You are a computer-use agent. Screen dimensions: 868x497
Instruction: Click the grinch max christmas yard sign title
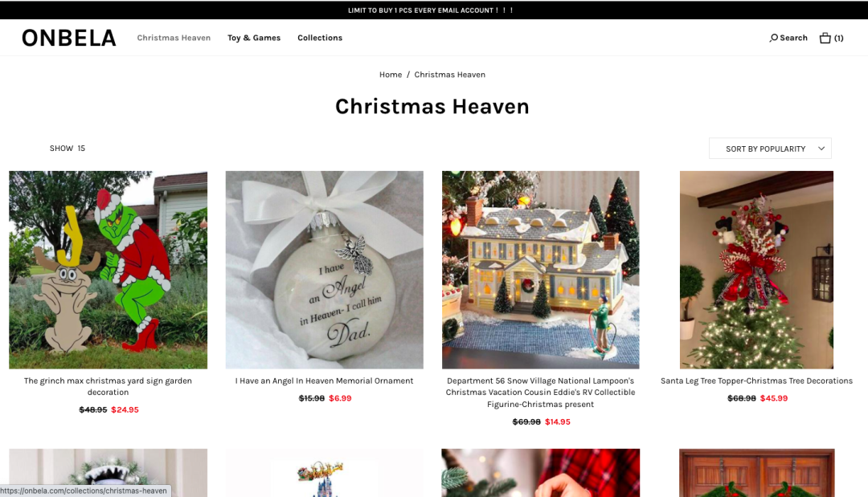tap(108, 386)
